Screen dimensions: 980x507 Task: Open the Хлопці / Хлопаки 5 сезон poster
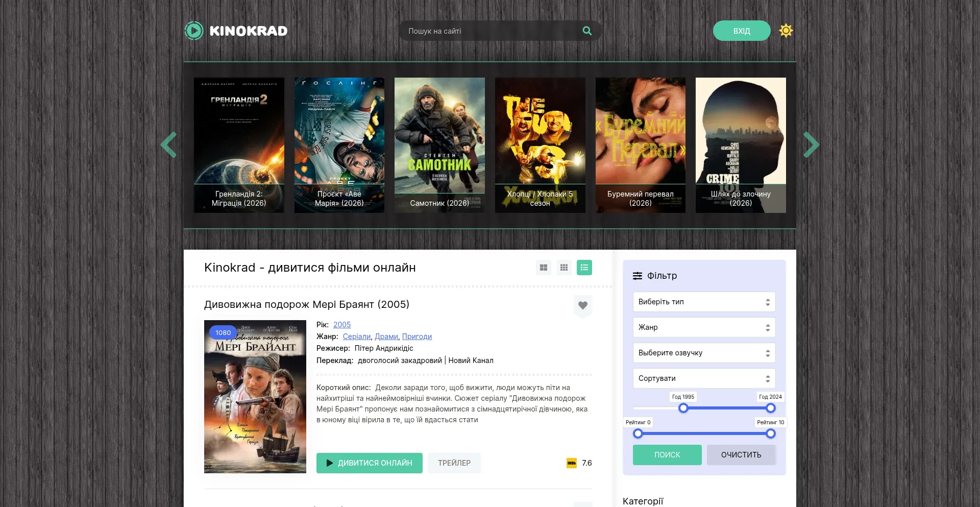tap(540, 145)
